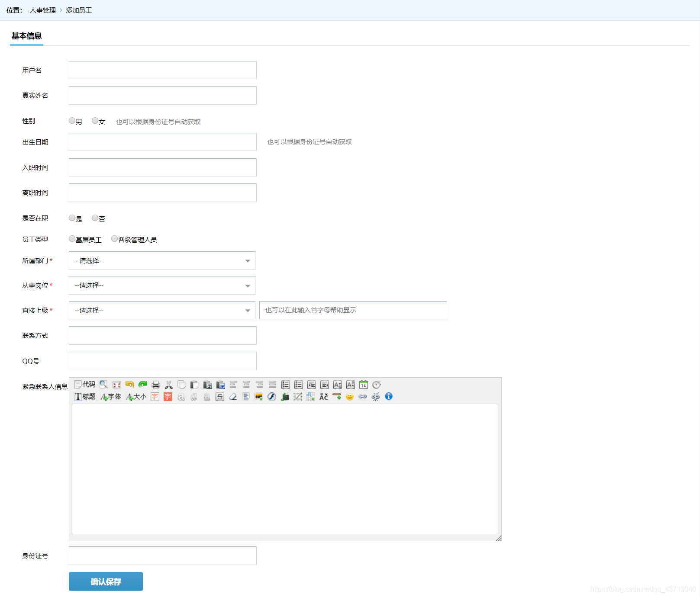
Task: Pick text color with red 字 outline icon
Action: coord(155,397)
